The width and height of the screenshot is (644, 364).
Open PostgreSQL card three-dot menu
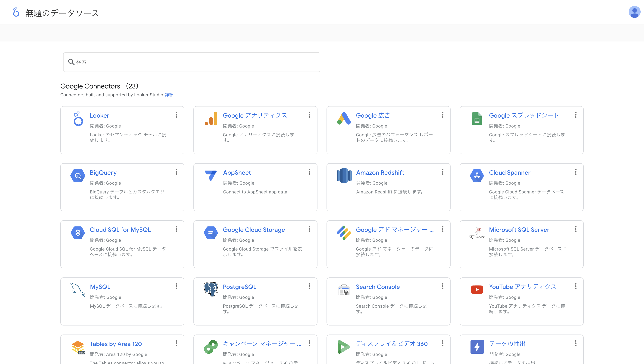pos(309,286)
